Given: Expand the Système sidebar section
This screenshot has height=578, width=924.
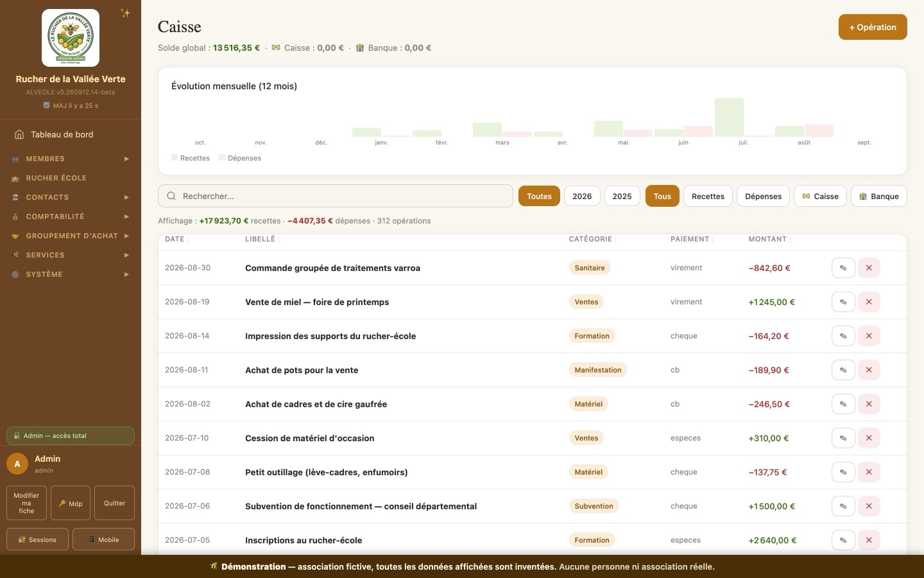Looking at the screenshot, I should click(71, 274).
